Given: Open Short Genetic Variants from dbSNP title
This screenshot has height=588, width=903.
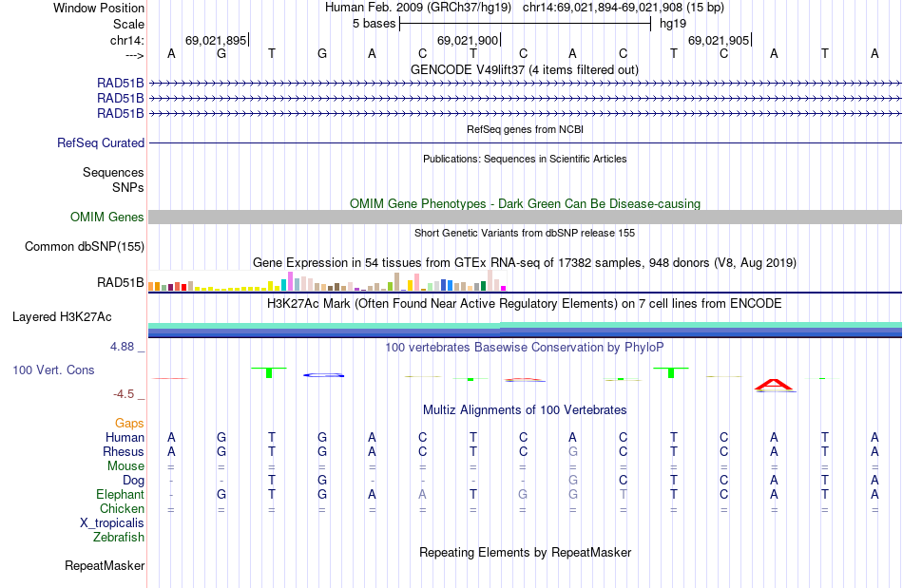Looking at the screenshot, I should click(x=525, y=233).
